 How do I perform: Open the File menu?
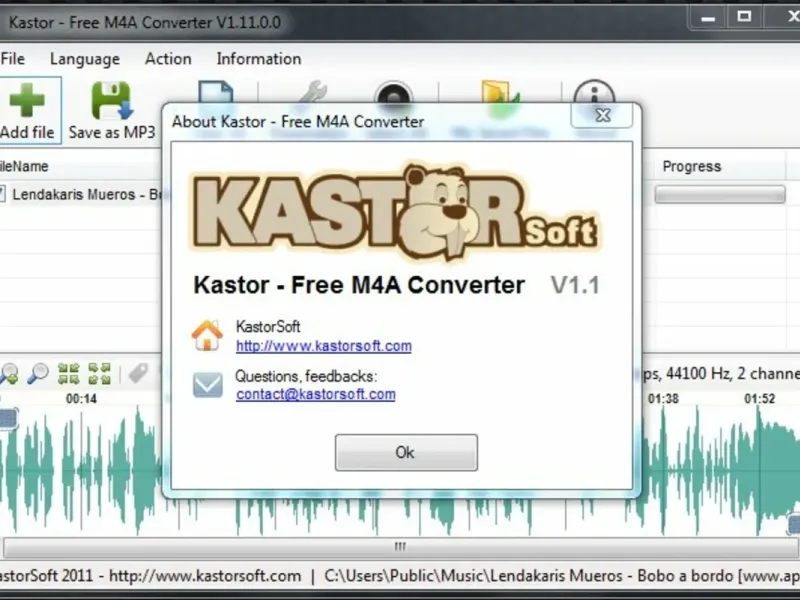pyautogui.click(x=13, y=59)
